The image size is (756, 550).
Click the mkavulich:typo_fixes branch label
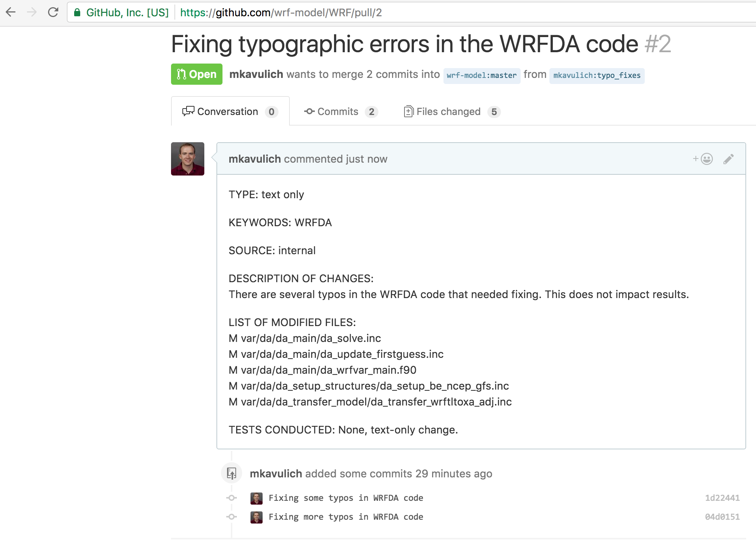(x=597, y=75)
